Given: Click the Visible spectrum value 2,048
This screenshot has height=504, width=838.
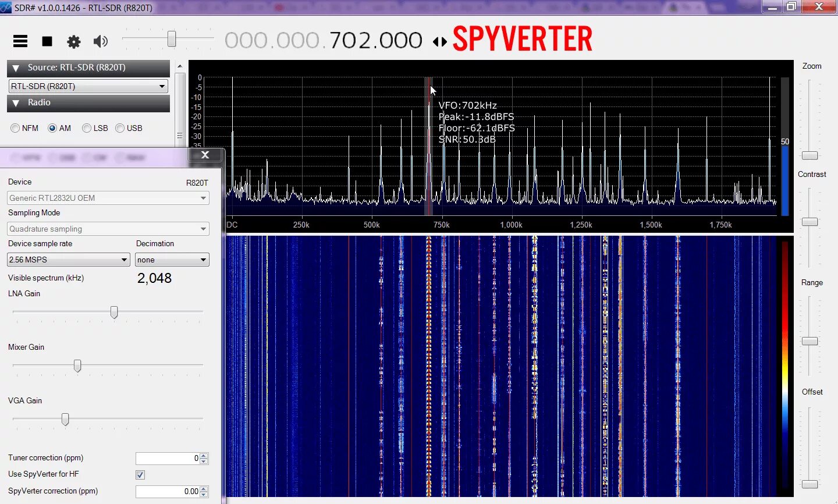Looking at the screenshot, I should pyautogui.click(x=154, y=278).
